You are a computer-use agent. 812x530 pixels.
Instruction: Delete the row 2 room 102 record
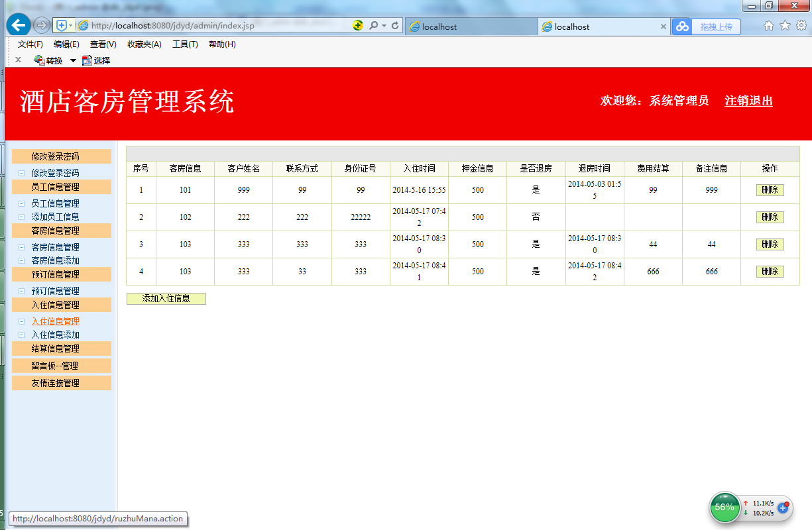click(770, 217)
